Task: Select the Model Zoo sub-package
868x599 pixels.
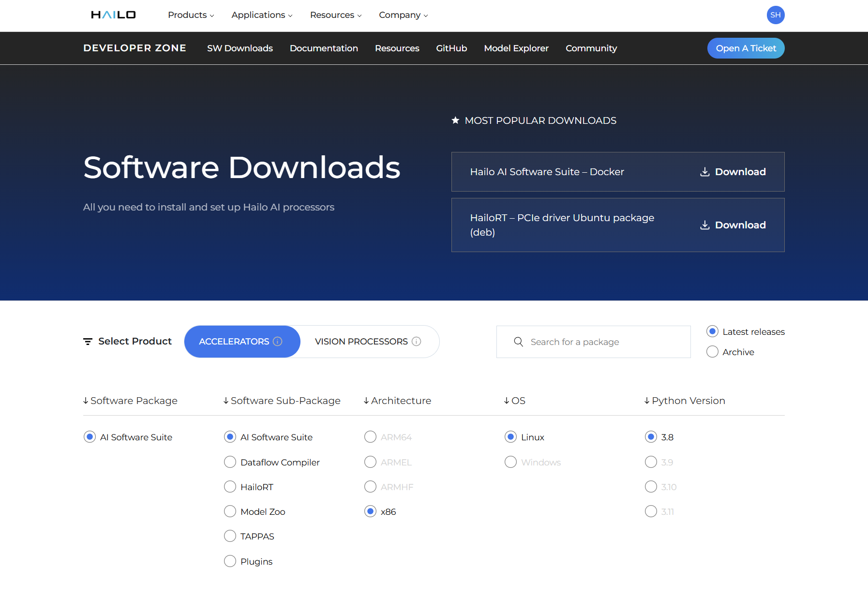Action: (230, 511)
